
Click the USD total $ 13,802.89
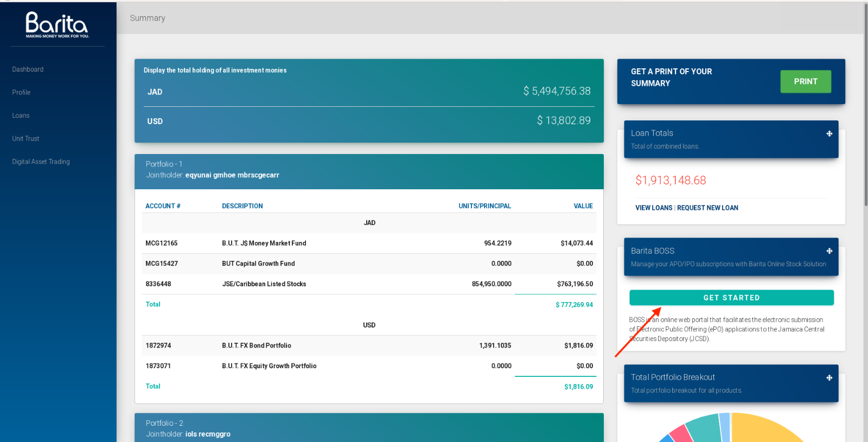pos(564,120)
